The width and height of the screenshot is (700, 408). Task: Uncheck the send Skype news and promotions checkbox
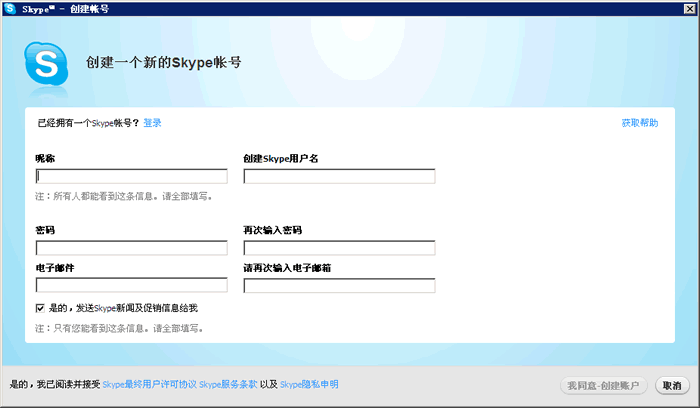tap(40, 308)
